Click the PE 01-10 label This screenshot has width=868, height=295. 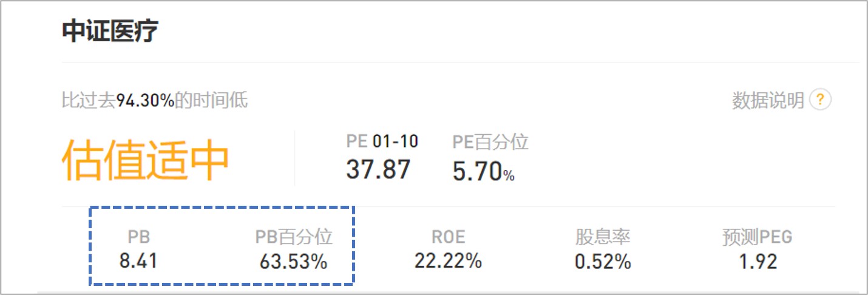point(382,141)
